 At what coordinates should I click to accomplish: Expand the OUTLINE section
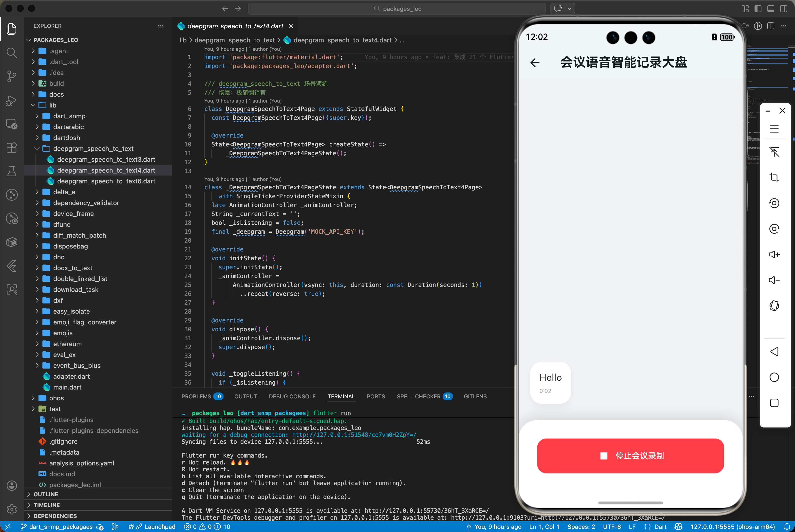45,494
